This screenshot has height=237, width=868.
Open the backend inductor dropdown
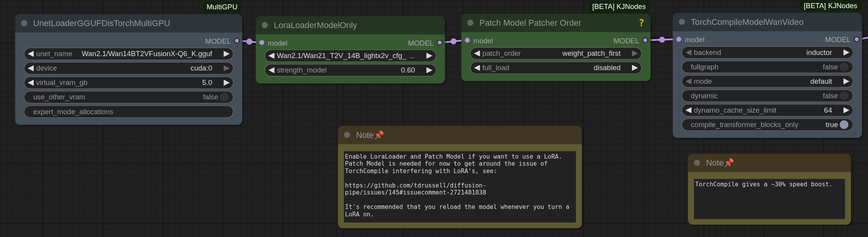(767, 53)
